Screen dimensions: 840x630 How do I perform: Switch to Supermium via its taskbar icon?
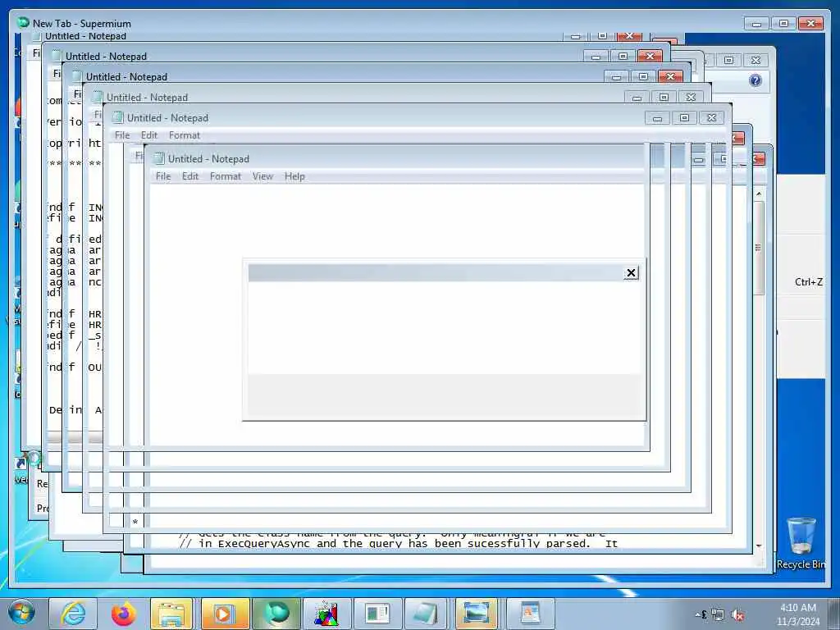276,614
